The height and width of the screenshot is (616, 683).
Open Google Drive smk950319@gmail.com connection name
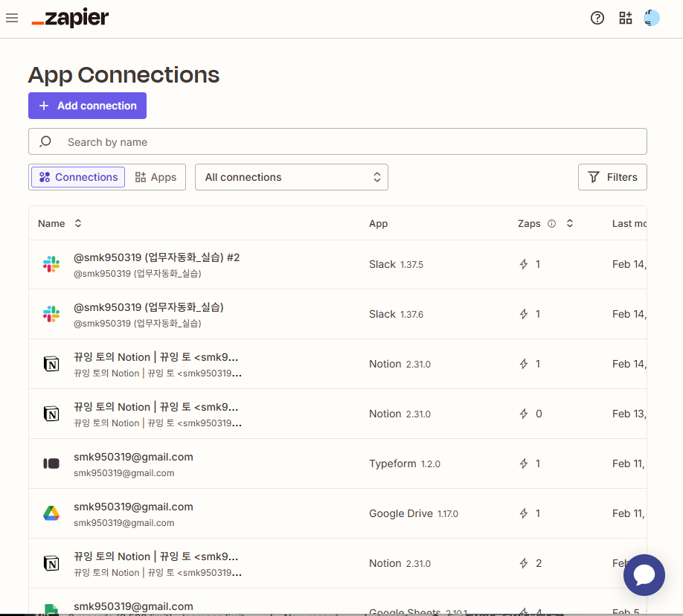(133, 507)
